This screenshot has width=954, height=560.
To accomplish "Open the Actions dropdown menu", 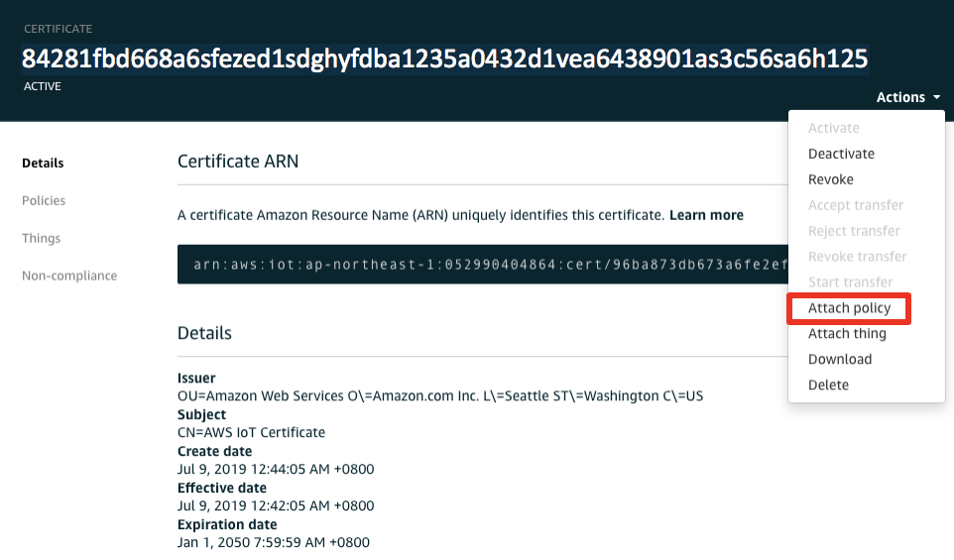I will coord(907,97).
